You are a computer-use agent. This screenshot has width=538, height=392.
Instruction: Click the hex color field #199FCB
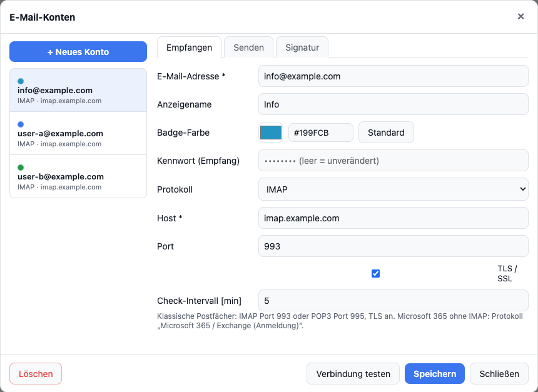[321, 133]
